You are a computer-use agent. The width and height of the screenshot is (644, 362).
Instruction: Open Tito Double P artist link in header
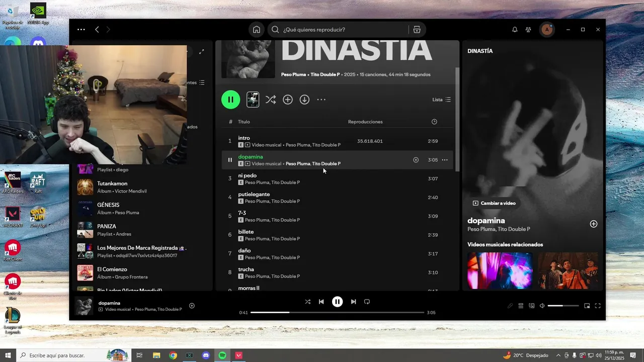(325, 74)
